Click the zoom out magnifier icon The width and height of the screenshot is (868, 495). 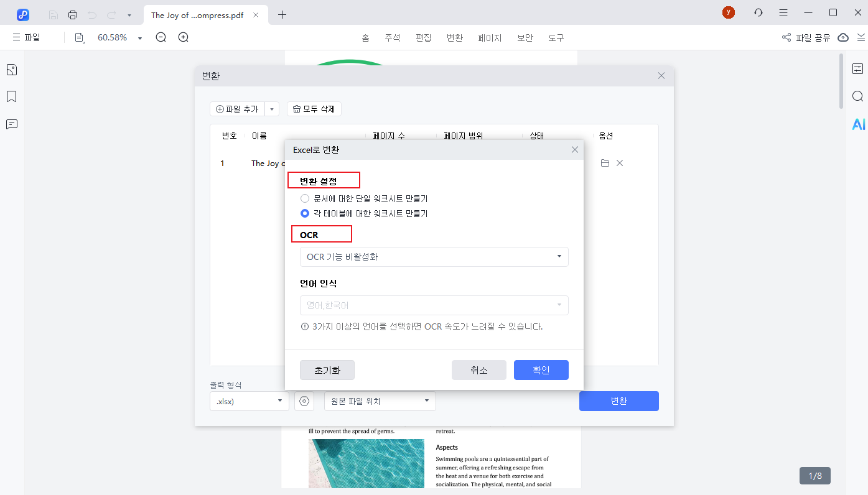tap(161, 37)
